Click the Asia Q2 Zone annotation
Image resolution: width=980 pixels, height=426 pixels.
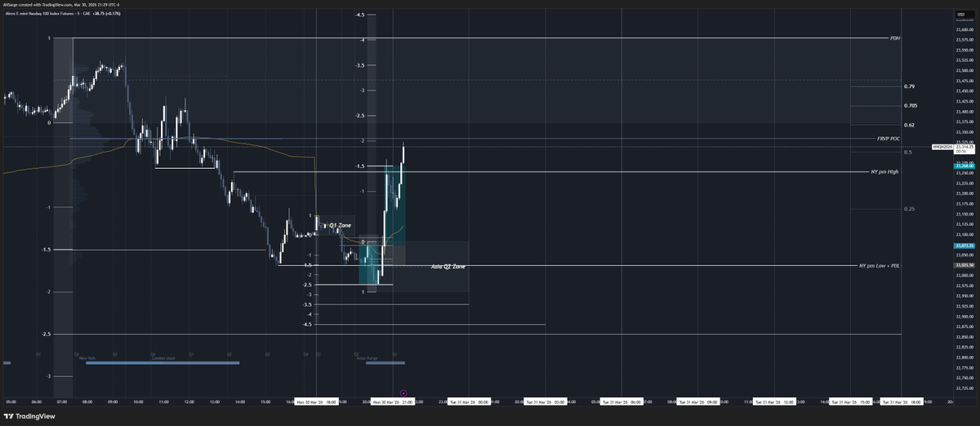click(x=448, y=267)
